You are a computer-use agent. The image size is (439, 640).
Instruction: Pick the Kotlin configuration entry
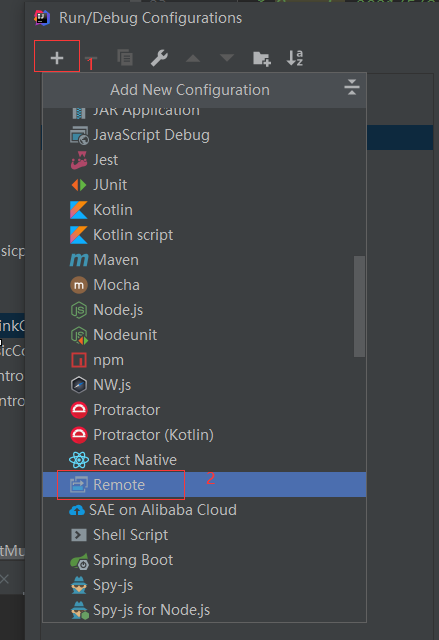(204, 210)
